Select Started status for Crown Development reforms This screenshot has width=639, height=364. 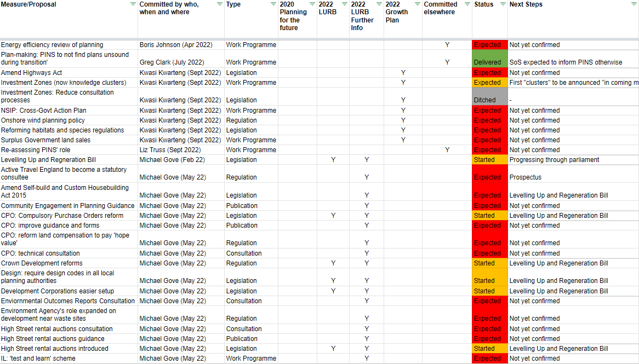(x=490, y=263)
